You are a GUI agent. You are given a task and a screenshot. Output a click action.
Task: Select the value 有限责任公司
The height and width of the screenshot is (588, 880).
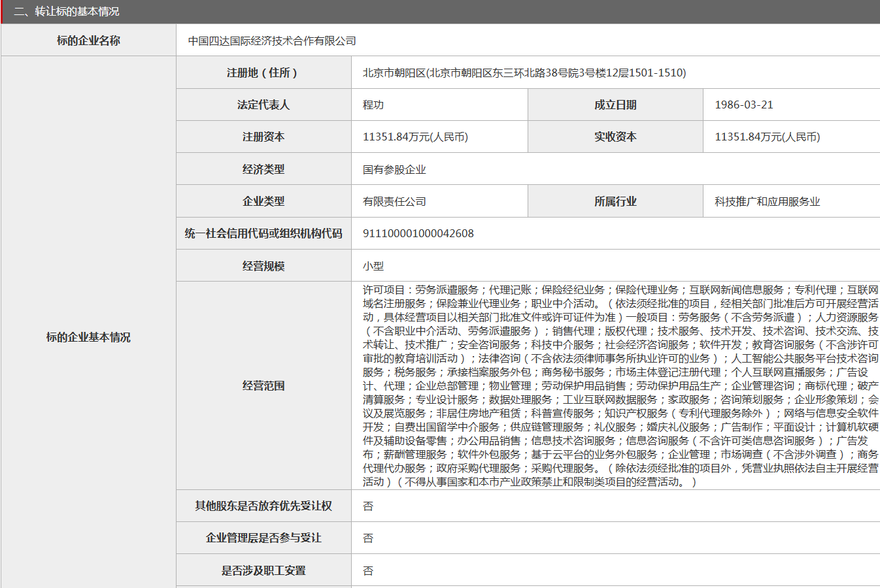pos(394,201)
